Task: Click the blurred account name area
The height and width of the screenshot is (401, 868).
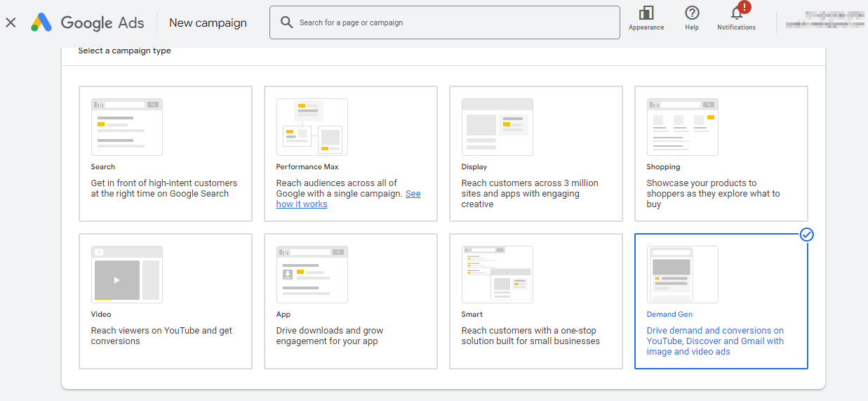Action: point(824,19)
